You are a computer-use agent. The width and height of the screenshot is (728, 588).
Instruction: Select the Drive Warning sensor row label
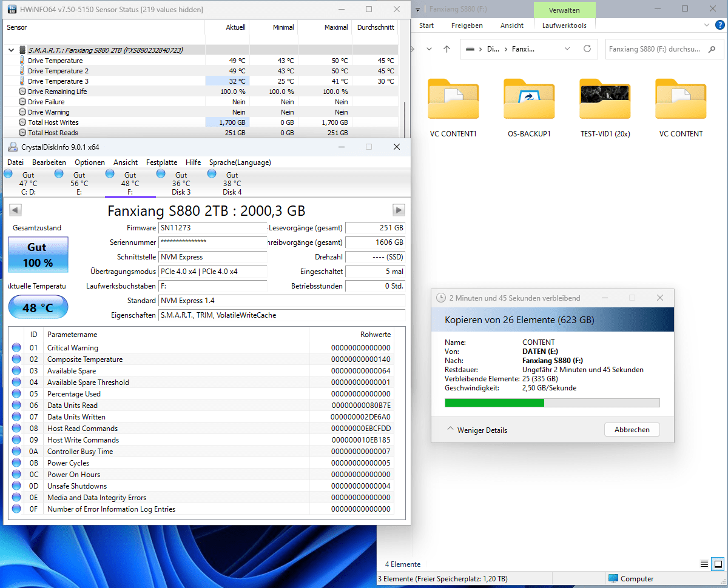tap(49, 112)
